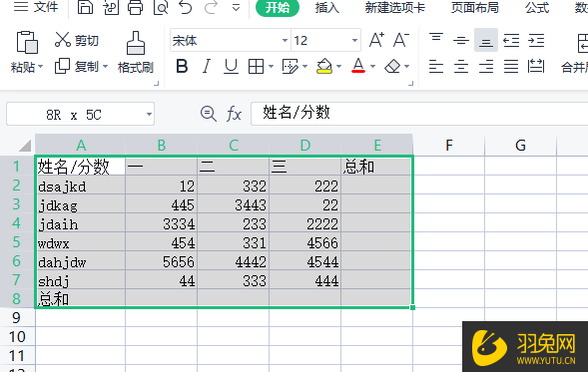Click cell with value 3443
The width and height of the screenshot is (588, 372).
(234, 204)
